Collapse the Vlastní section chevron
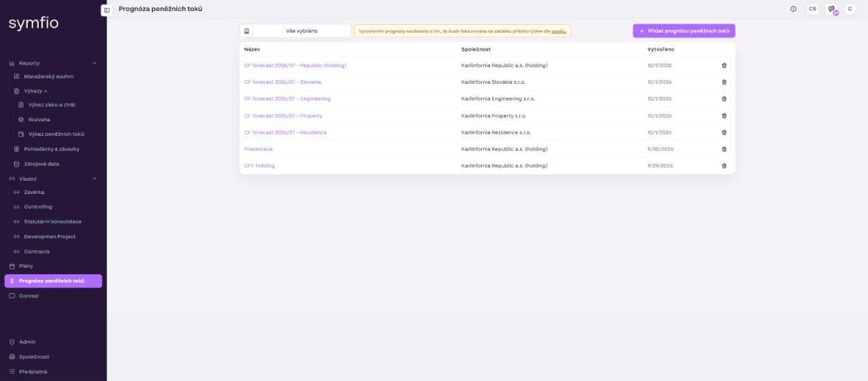868x381 pixels. point(95,179)
